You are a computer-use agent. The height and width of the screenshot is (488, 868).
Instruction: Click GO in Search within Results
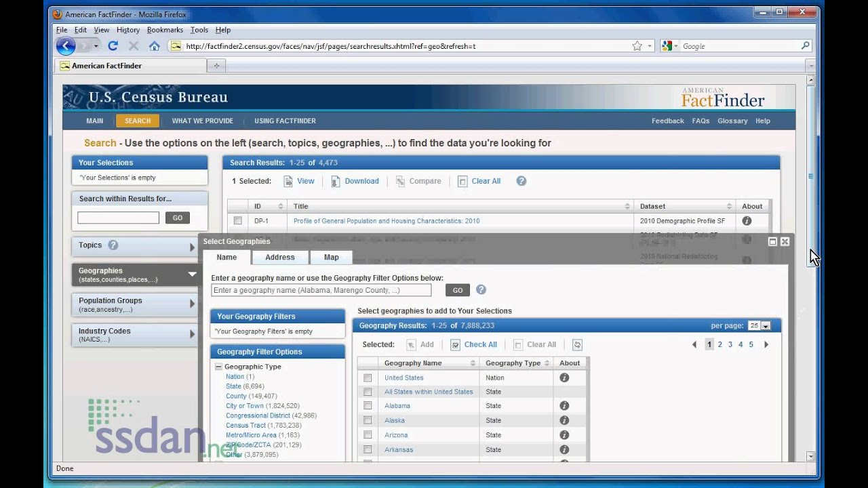[x=178, y=218]
